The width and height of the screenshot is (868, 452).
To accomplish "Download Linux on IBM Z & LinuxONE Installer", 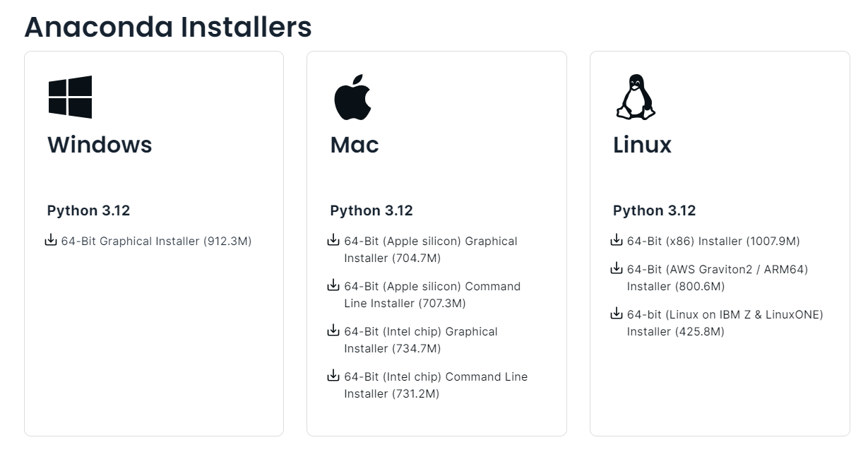I will 725,323.
